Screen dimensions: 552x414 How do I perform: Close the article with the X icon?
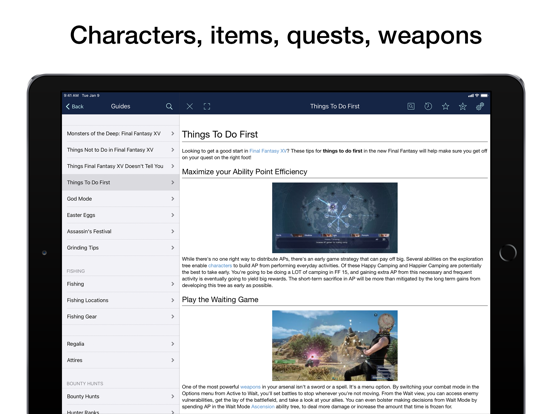(x=189, y=106)
